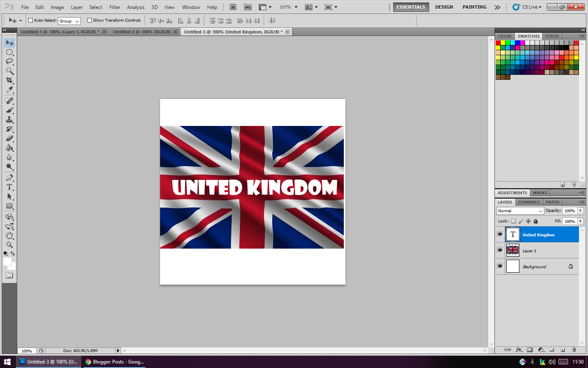This screenshot has width=588, height=368.
Task: Pick the red swatch in Swatches panel
Action: pos(498,43)
